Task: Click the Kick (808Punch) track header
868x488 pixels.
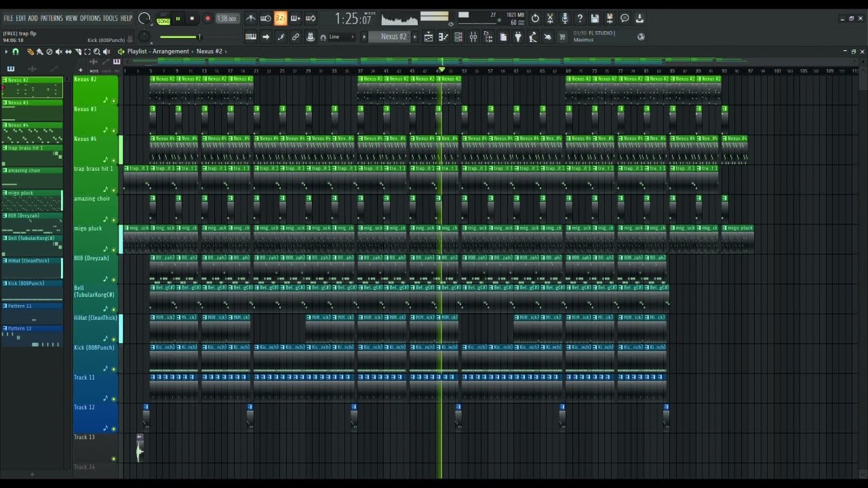Action: [95, 358]
